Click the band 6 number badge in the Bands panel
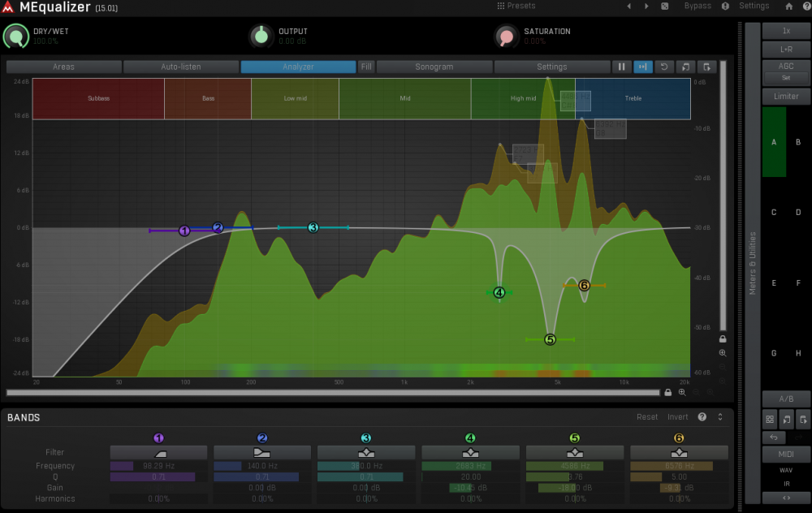This screenshot has width=812, height=513. [679, 438]
